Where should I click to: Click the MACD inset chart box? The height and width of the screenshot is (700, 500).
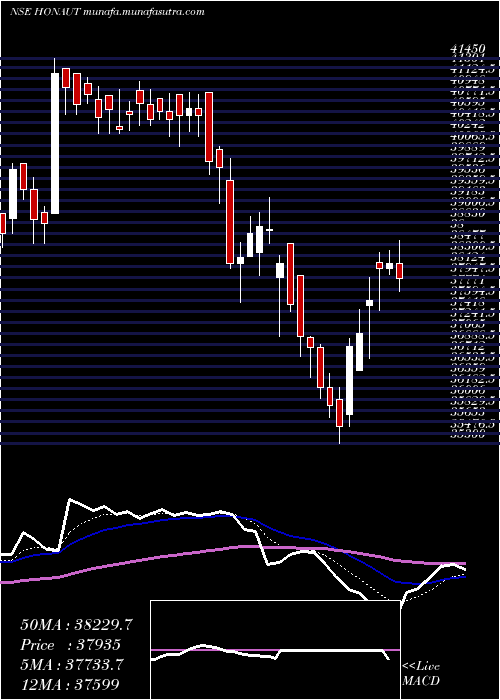click(x=275, y=650)
